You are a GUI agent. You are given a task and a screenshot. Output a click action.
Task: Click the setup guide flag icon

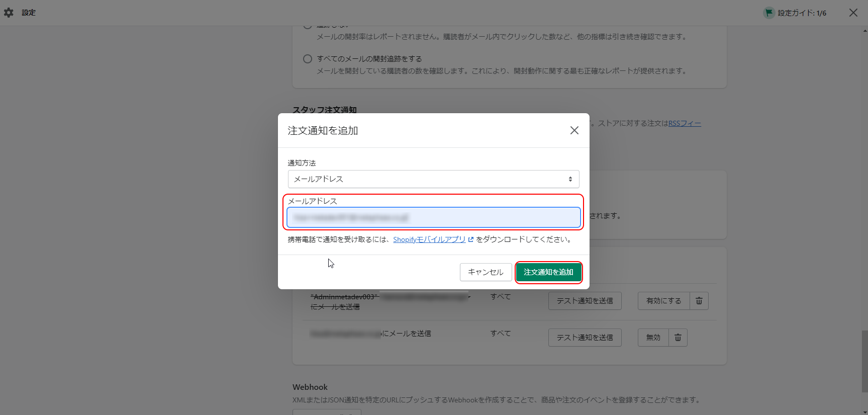click(x=769, y=13)
